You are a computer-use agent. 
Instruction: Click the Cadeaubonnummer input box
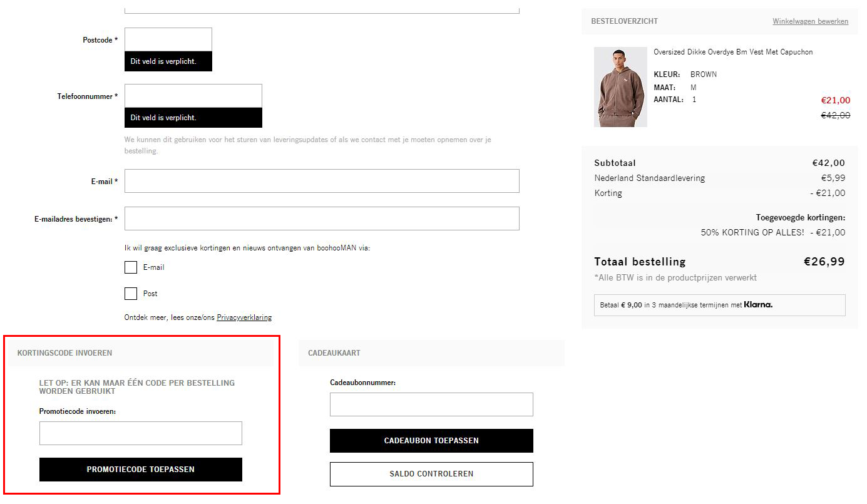tap(431, 404)
